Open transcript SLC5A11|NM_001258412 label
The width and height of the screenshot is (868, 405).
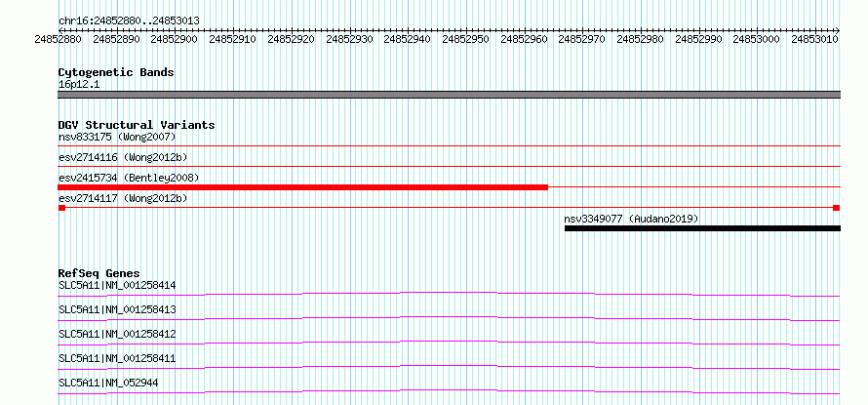(x=117, y=334)
